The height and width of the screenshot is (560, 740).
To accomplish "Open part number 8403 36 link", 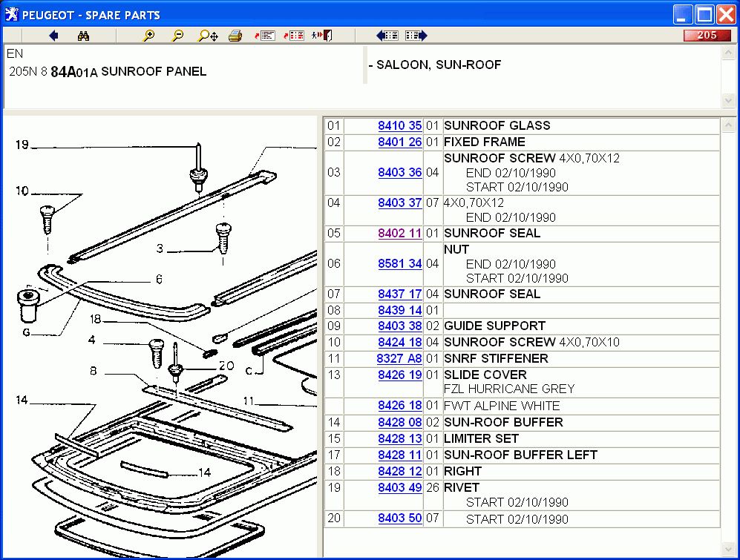I will pos(400,172).
